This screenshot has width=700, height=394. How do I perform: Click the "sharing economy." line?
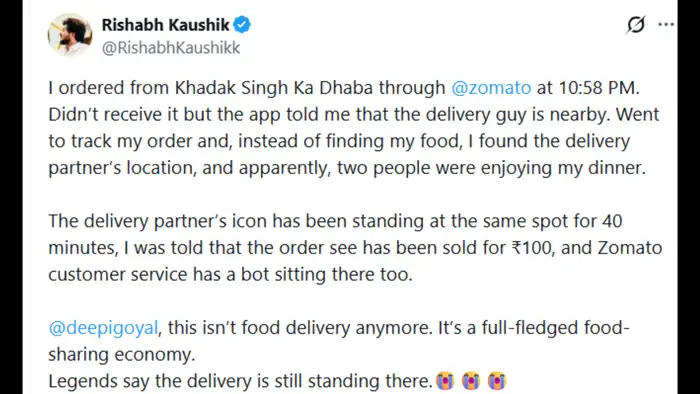tap(122, 355)
